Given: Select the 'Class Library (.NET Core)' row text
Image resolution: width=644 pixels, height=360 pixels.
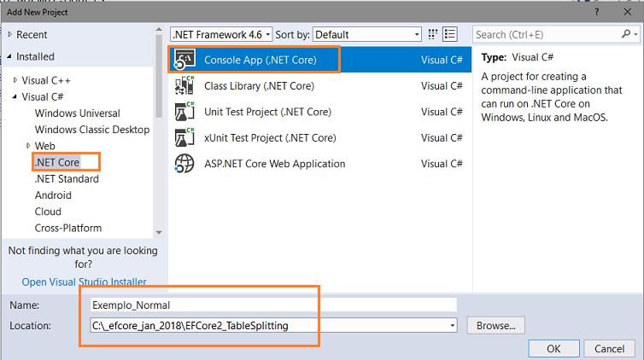Looking at the screenshot, I should pyautogui.click(x=259, y=85).
